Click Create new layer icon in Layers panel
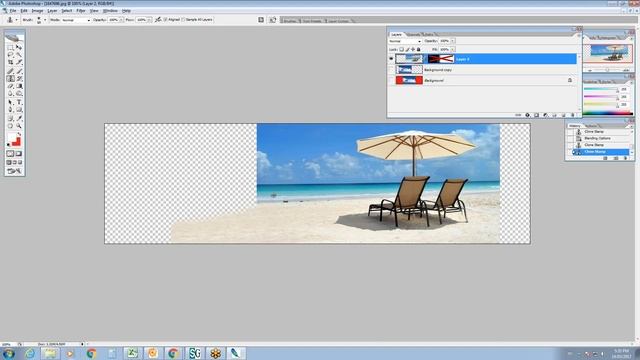Screen dimensions: 640x360 tap(563, 115)
